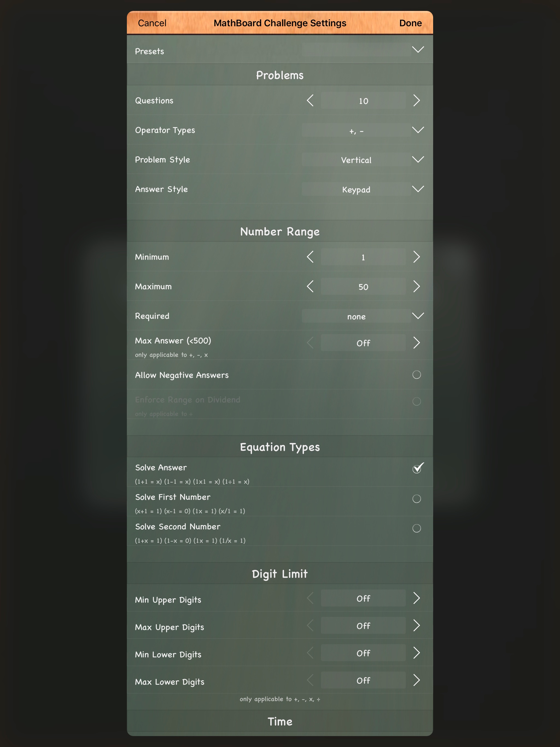Open the Required numbers dropdown

418,316
